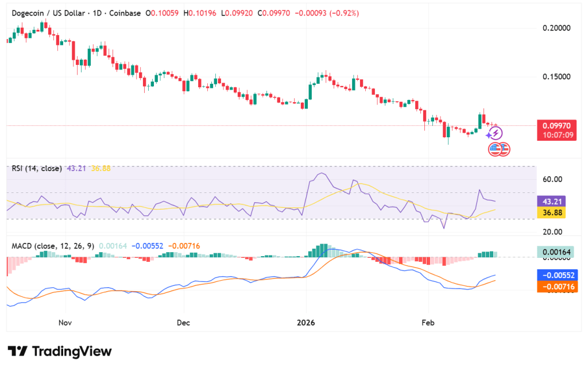The height and width of the screenshot is (371, 588).
Task: Click the green 0.00164 value beside MACD title
Action: 113,246
